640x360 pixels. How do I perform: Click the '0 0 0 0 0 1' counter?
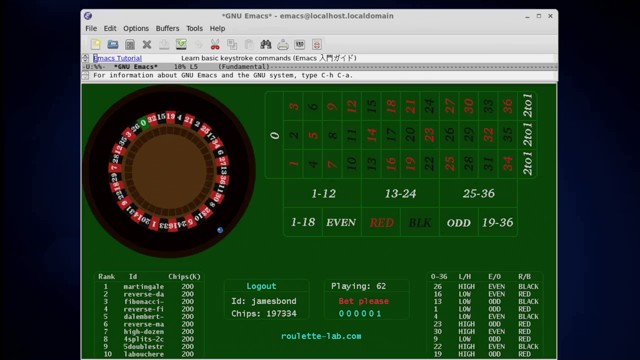pyautogui.click(x=360, y=313)
